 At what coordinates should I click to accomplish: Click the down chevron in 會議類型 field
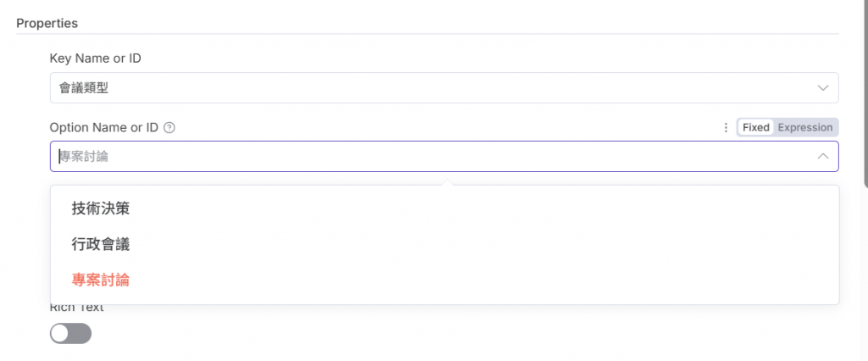pyautogui.click(x=822, y=88)
